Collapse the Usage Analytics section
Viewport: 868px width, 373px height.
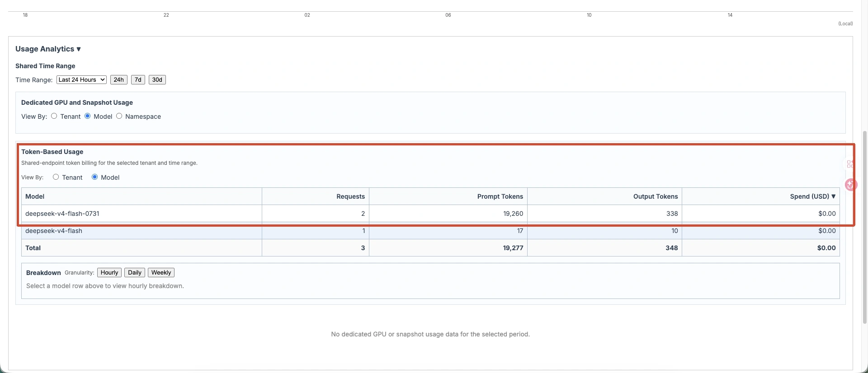[48, 49]
